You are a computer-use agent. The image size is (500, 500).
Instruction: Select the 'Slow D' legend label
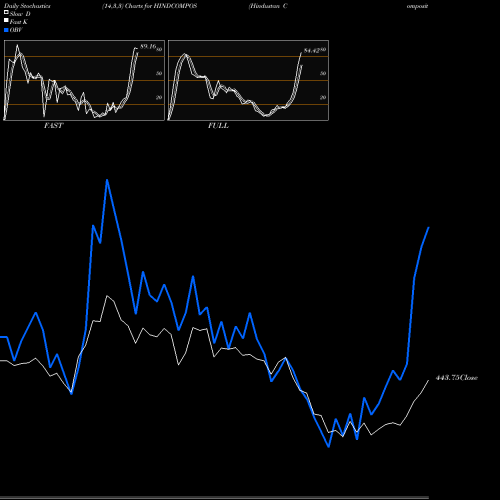pyautogui.click(x=20, y=14)
